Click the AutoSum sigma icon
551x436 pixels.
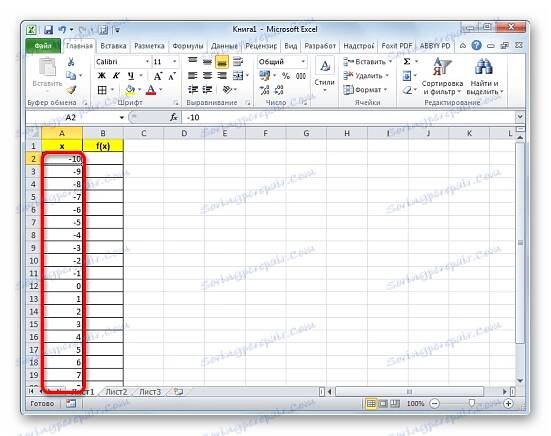(407, 62)
